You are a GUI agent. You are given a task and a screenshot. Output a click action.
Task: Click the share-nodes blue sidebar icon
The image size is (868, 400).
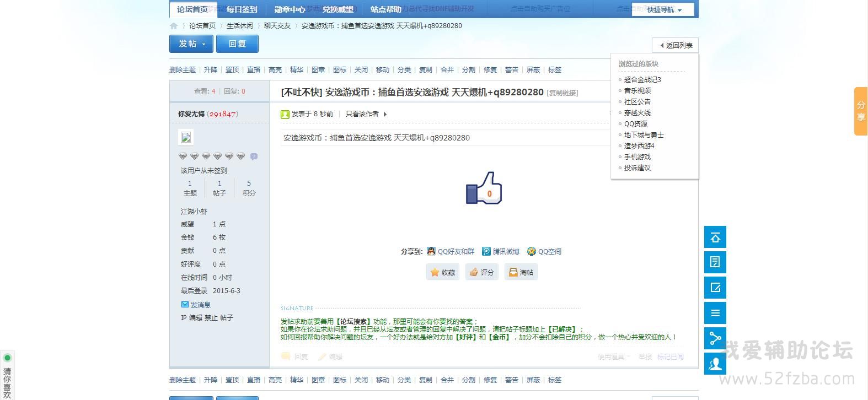tap(715, 338)
